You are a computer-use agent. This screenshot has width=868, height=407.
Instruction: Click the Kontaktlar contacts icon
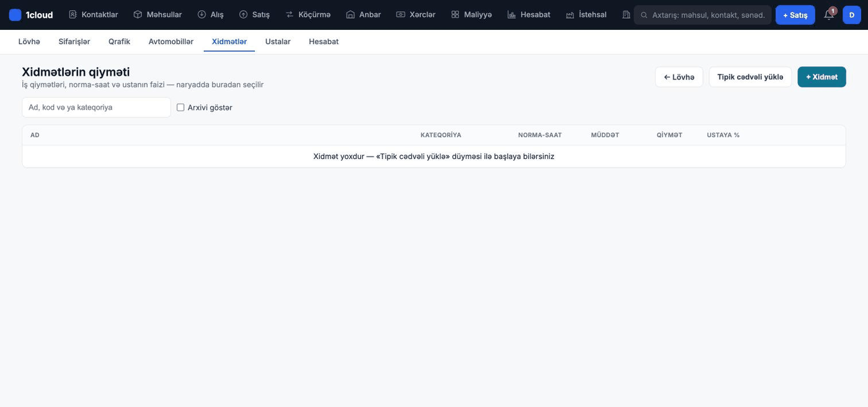73,14
